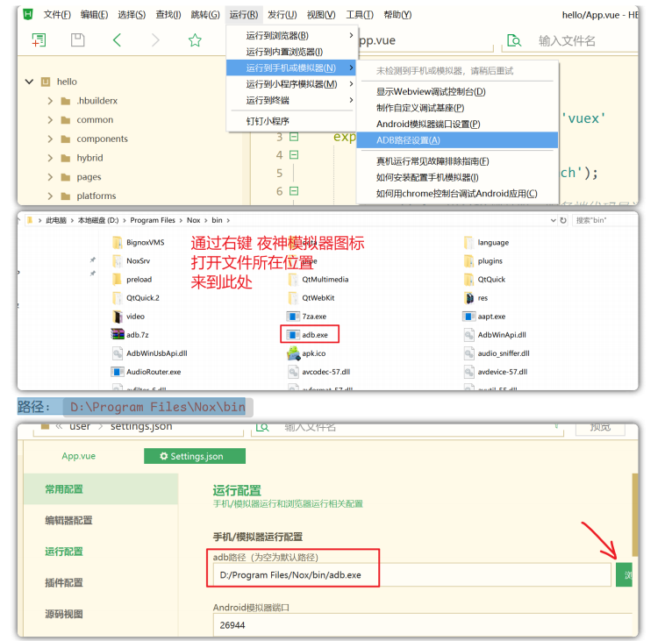Toggle code fold on line 6
Viewport: 672px width, 641px height.
point(294,190)
